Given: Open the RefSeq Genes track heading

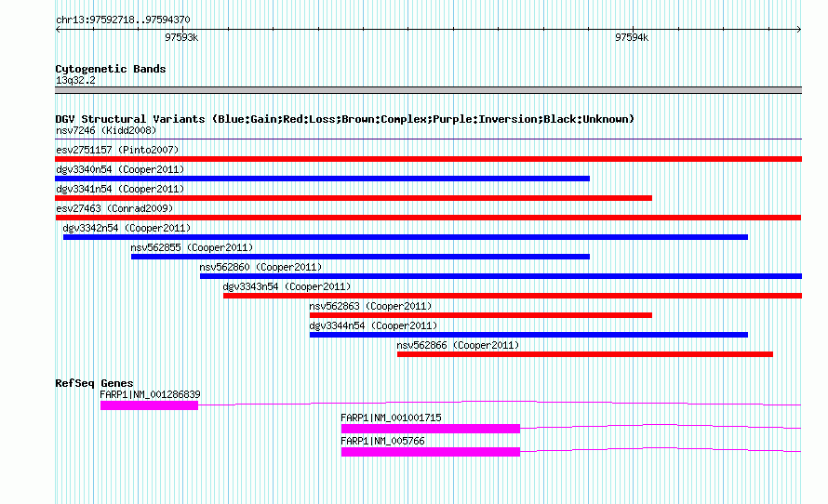Looking at the screenshot, I should click(94, 383).
